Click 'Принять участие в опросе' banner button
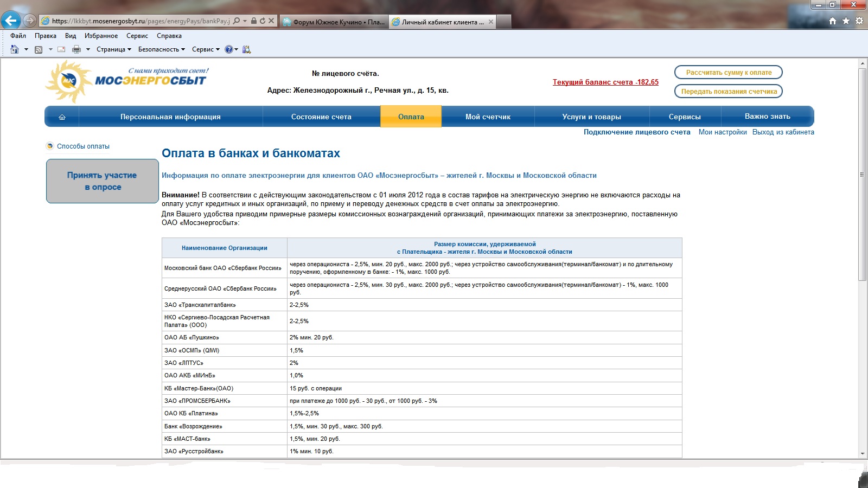The height and width of the screenshot is (488, 868). coord(102,181)
